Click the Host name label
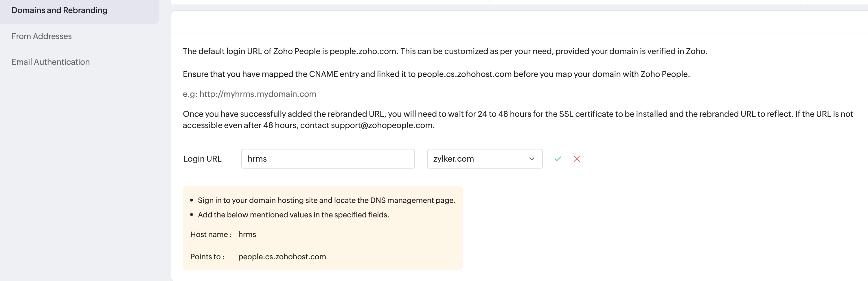The image size is (868, 281). [x=211, y=234]
